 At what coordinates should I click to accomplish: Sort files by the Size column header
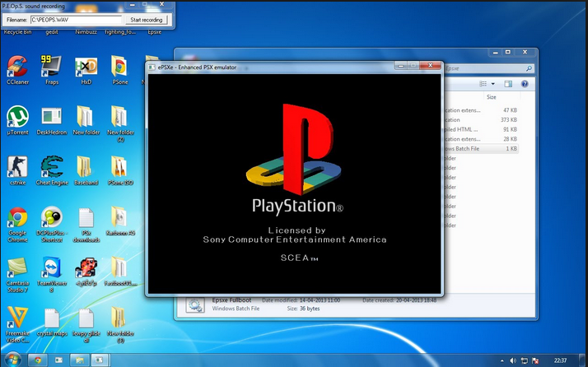[x=492, y=97]
